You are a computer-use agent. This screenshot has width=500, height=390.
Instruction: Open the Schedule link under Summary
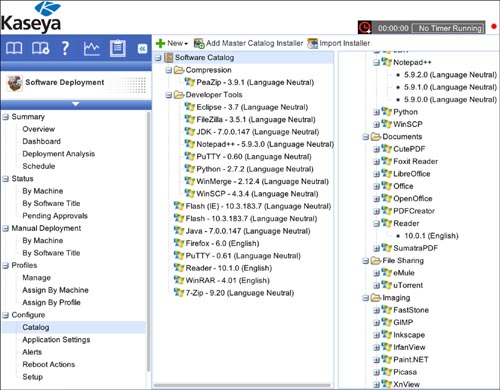coord(39,166)
